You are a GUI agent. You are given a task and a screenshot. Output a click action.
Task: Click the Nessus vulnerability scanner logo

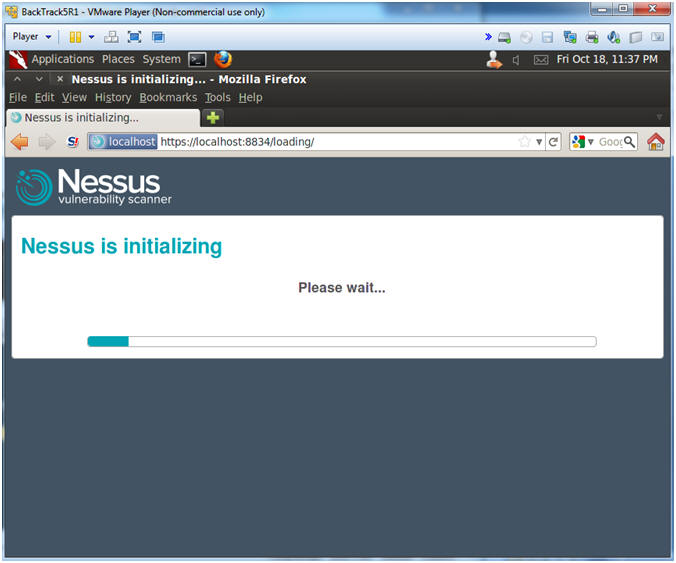pos(94,187)
